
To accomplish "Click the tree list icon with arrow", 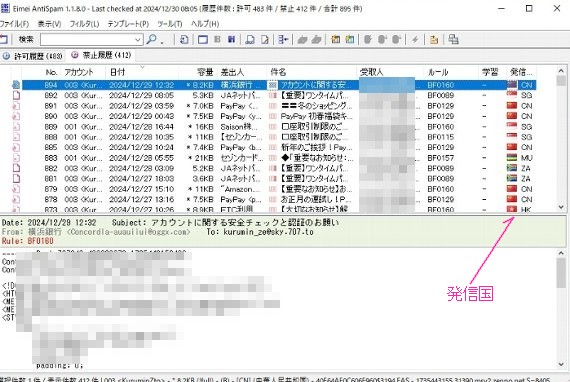I will tap(283, 39).
